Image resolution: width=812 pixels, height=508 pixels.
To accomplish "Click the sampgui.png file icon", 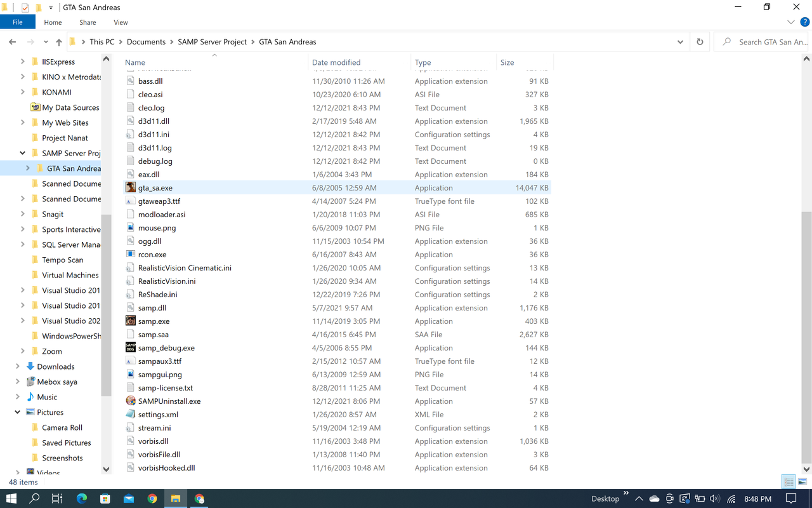I will [x=131, y=375].
